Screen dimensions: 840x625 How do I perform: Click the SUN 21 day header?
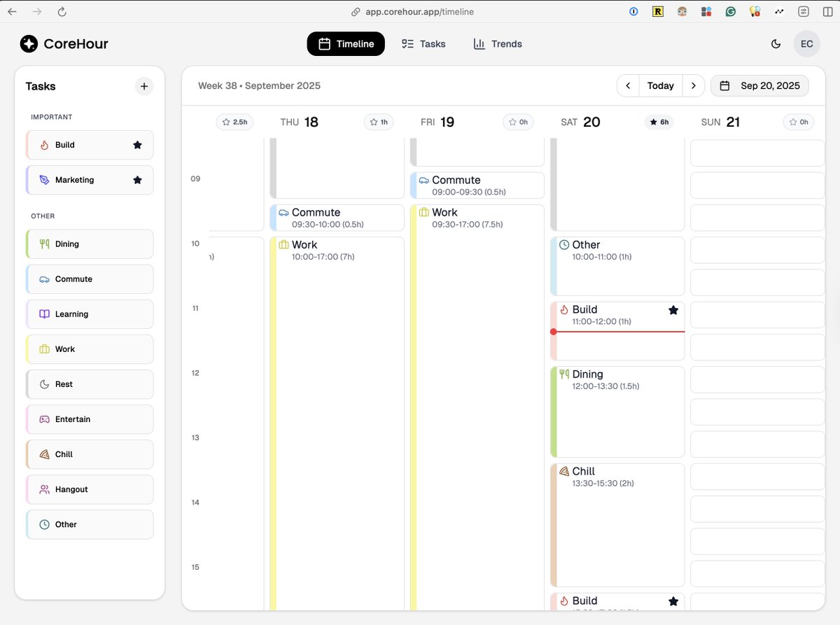720,122
